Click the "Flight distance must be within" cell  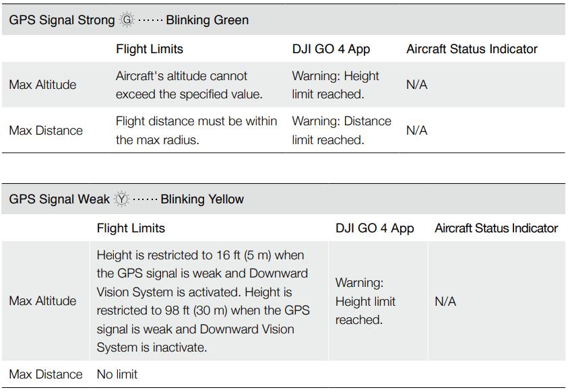(196, 131)
